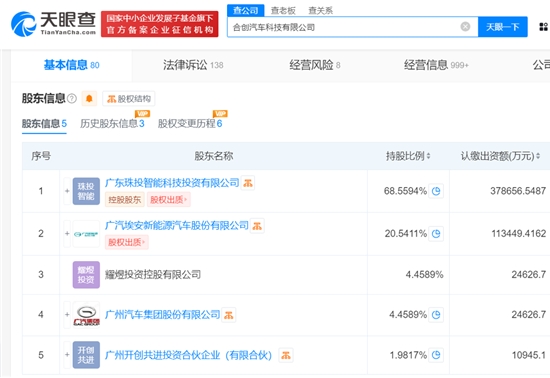Click pie chart icon next to 68.5594%
The height and width of the screenshot is (378, 550).
click(x=436, y=191)
